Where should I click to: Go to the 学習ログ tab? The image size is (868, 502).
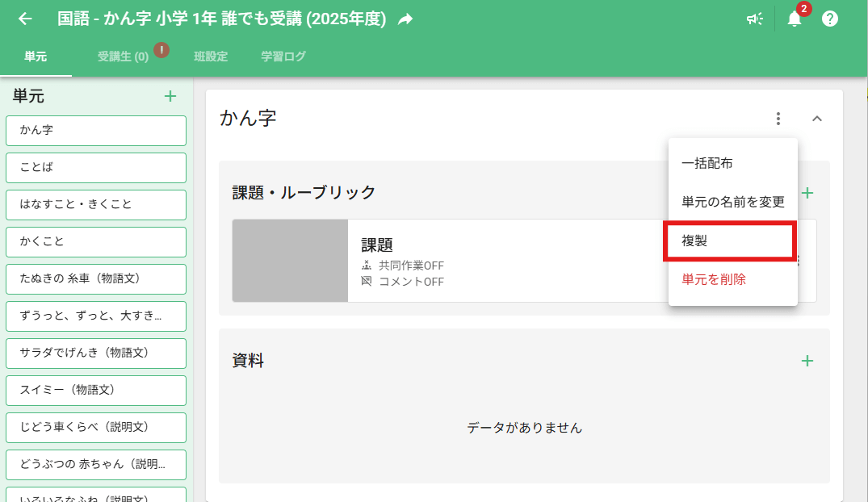(x=283, y=56)
